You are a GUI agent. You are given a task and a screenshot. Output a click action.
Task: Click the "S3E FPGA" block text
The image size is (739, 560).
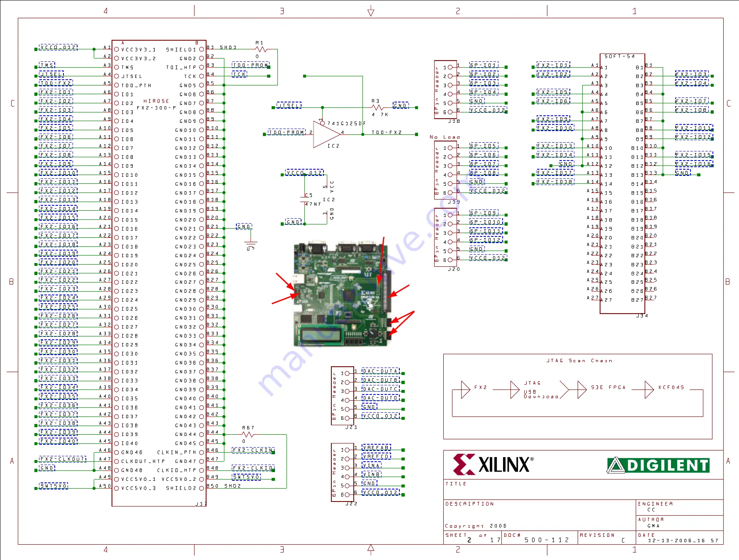tap(608, 387)
